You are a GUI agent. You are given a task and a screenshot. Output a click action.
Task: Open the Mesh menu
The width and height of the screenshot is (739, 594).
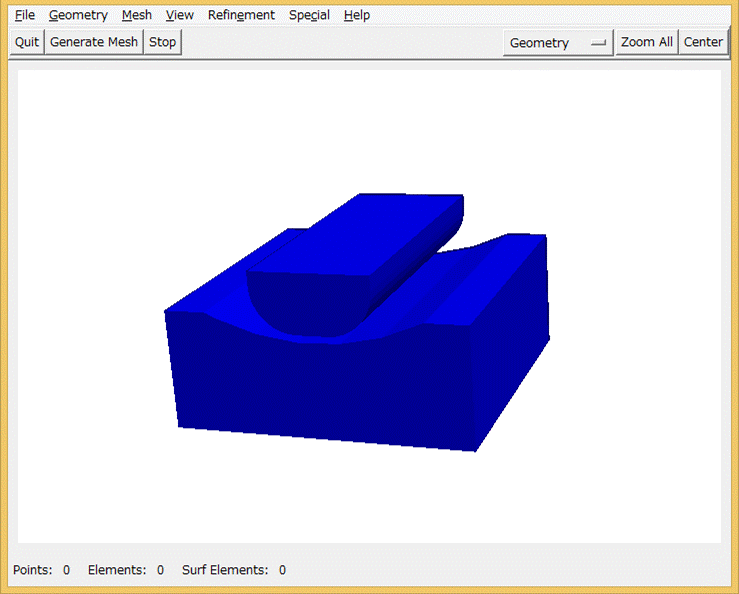[x=137, y=15]
